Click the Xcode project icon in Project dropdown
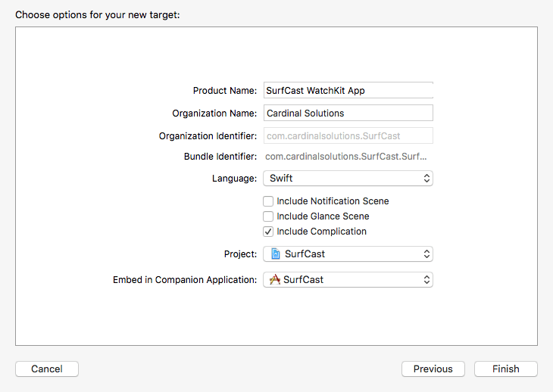The width and height of the screenshot is (553, 392). 276,254
